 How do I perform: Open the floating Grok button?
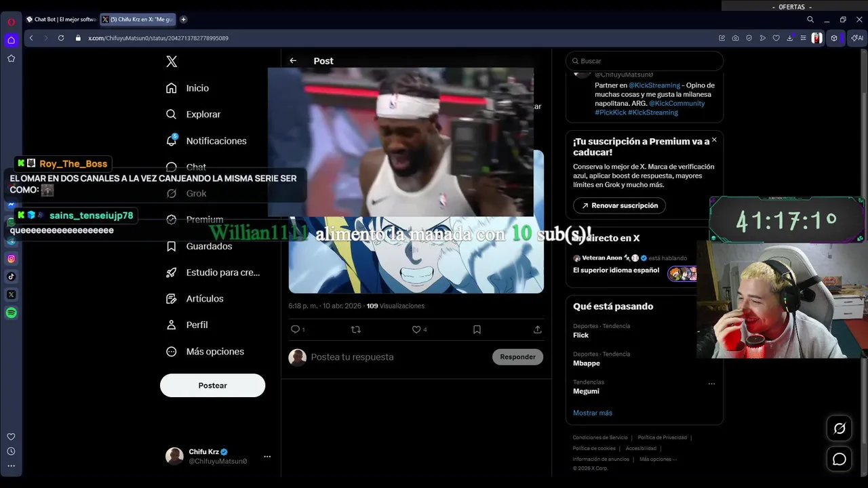click(x=840, y=428)
